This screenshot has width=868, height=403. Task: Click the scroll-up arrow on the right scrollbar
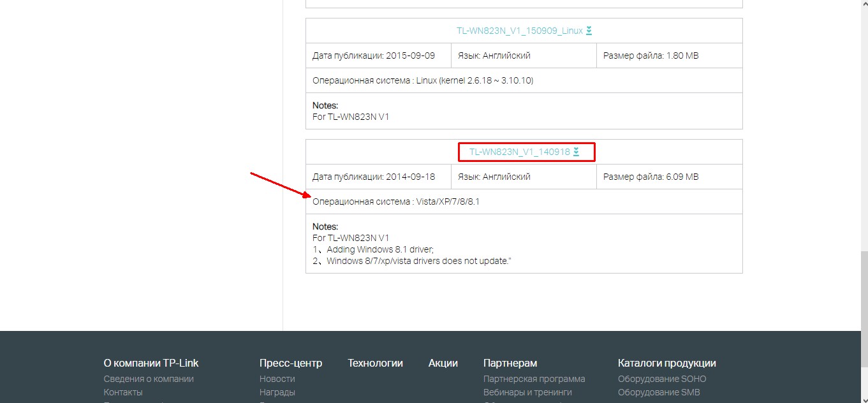pyautogui.click(x=863, y=4)
